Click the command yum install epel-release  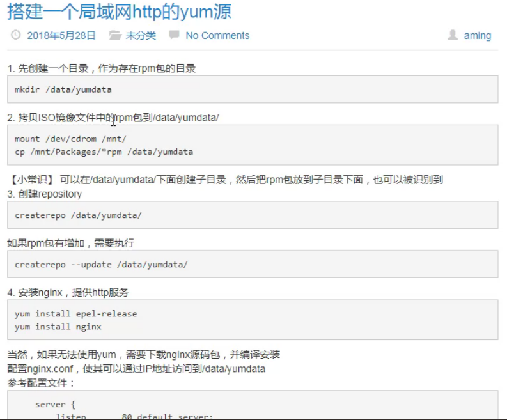[75, 314]
